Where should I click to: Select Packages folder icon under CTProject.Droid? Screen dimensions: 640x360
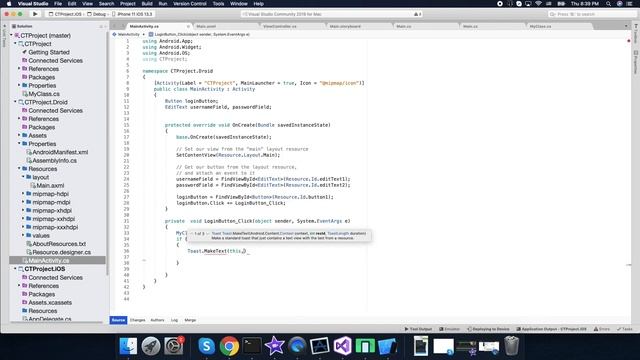(x=24, y=127)
